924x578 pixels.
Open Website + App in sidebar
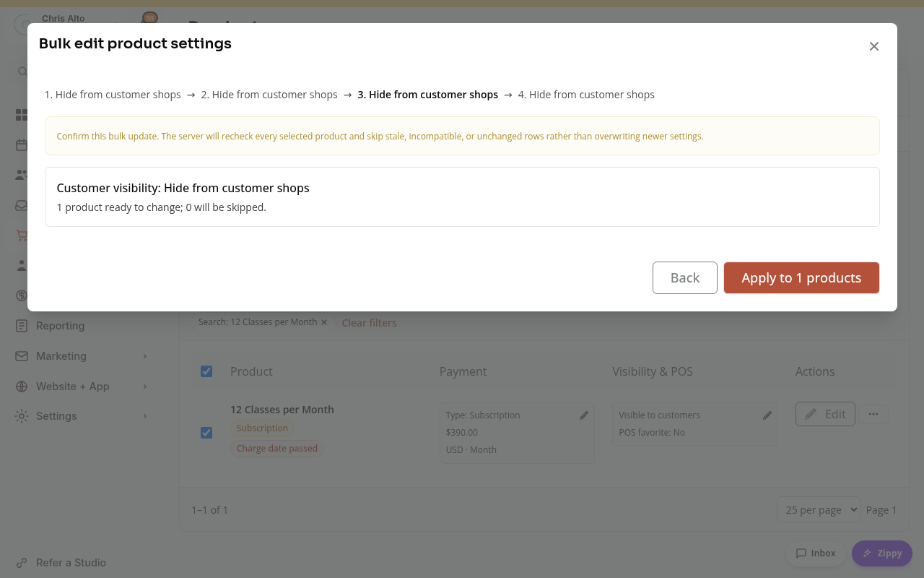pyautogui.click(x=73, y=387)
